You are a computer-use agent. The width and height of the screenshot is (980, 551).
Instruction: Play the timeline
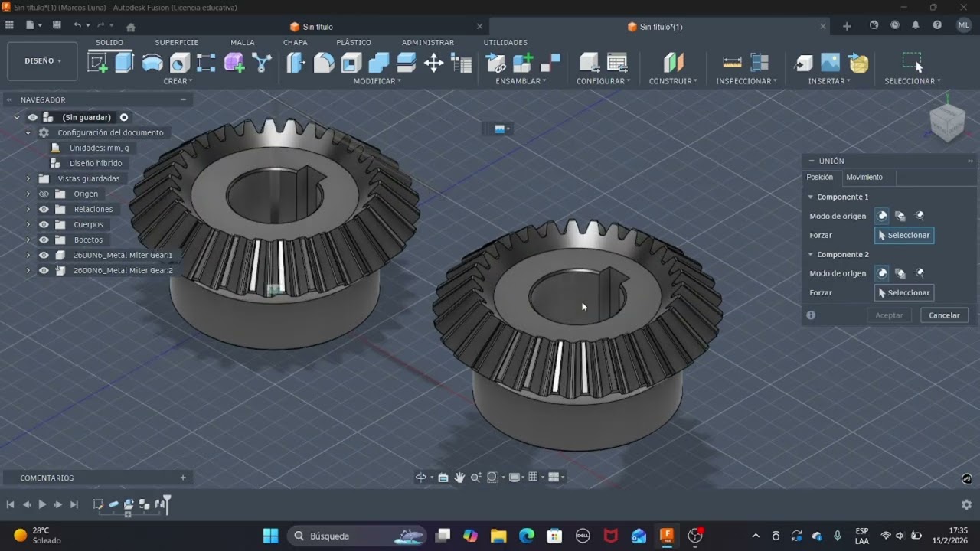(42, 504)
